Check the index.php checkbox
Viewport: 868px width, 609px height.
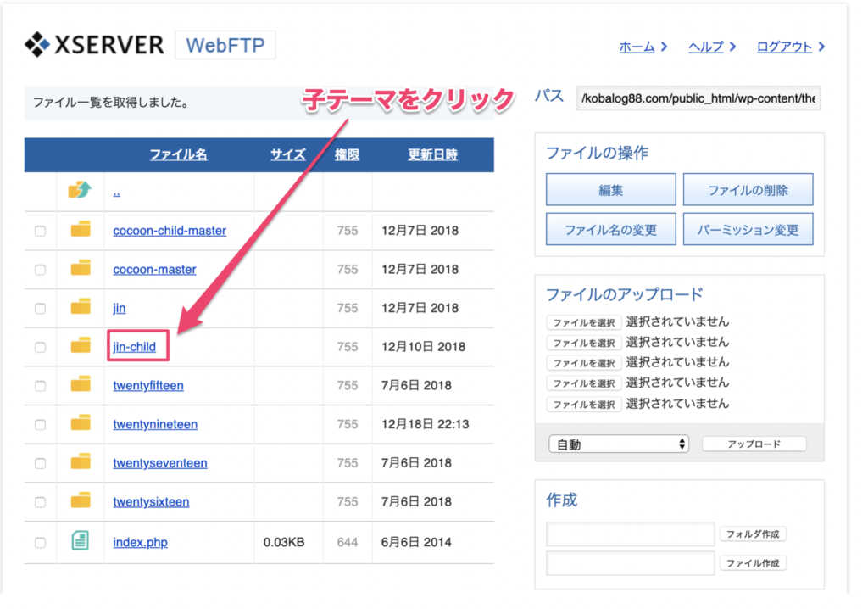pos(41,543)
